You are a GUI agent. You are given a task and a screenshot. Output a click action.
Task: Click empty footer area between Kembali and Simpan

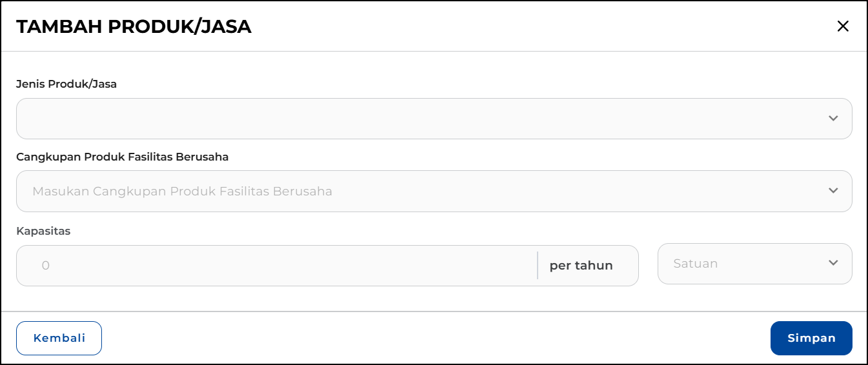432,338
